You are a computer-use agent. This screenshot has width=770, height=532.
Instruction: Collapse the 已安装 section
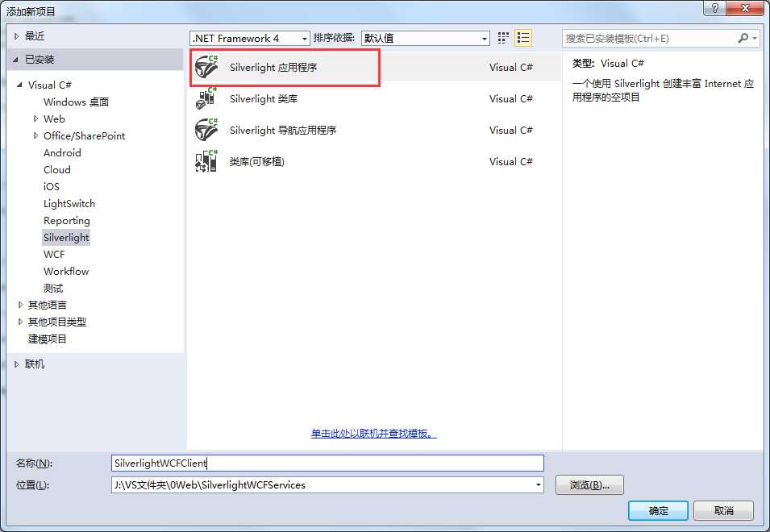(16, 60)
